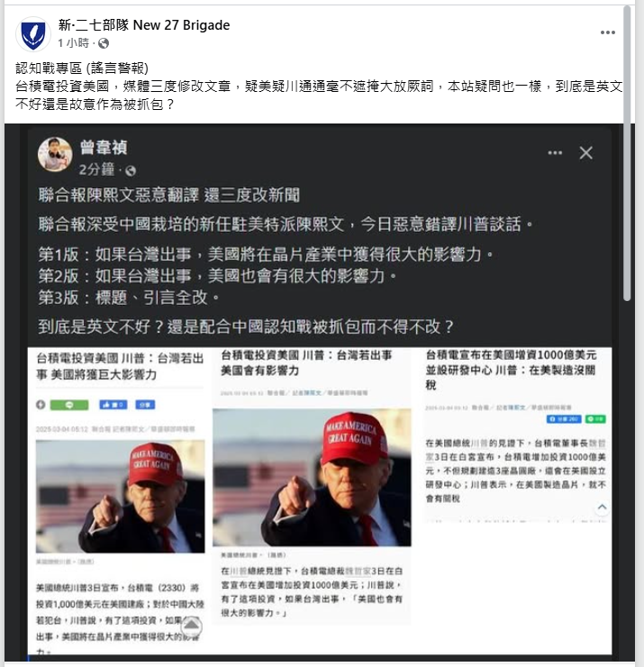Open Trump photo in the middle article
This screenshot has height=667, width=644.
coord(312,478)
